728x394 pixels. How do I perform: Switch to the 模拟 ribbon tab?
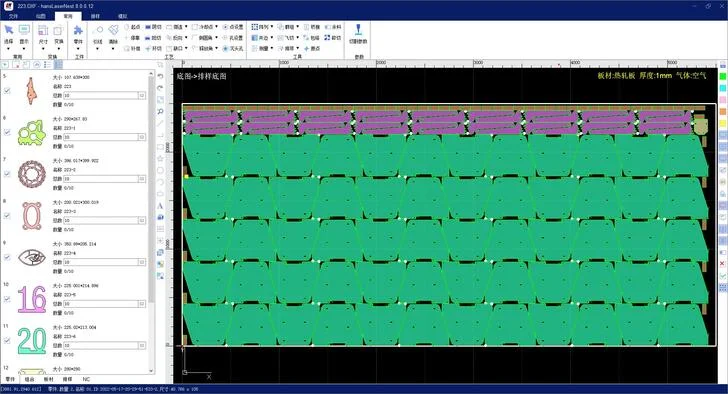pos(123,16)
